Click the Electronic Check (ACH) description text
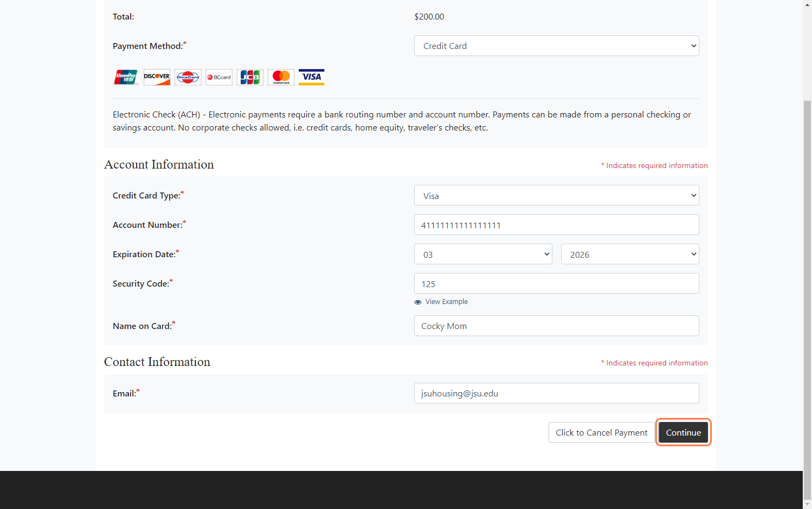812x509 pixels. (402, 121)
